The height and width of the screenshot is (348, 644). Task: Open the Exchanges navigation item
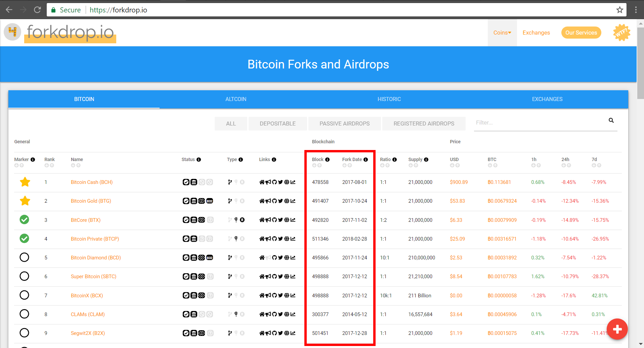(536, 33)
